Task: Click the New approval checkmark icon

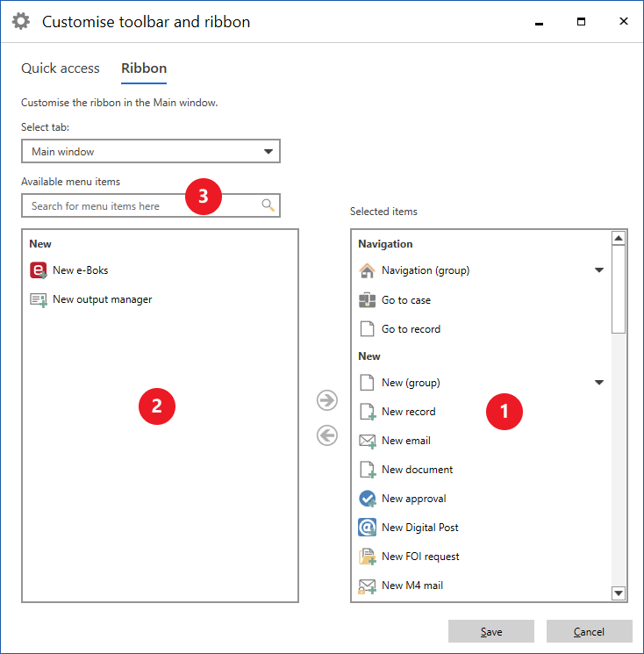Action: click(368, 499)
